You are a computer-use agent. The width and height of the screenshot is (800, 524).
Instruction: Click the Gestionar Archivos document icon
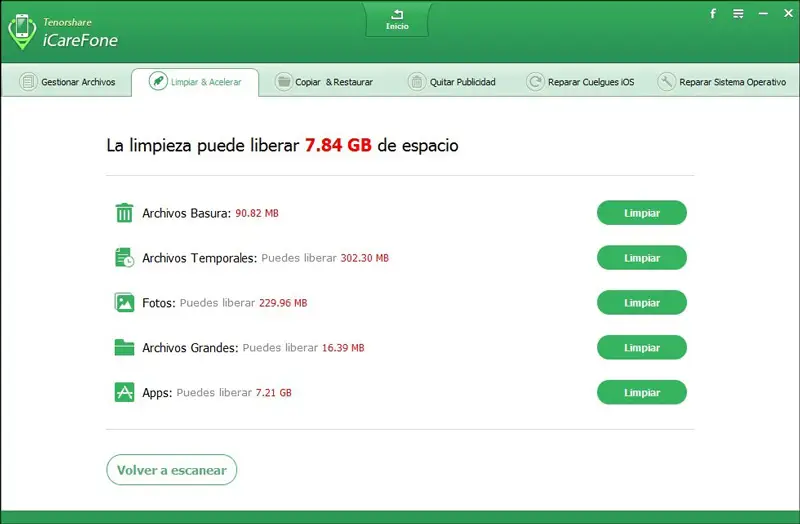point(28,82)
